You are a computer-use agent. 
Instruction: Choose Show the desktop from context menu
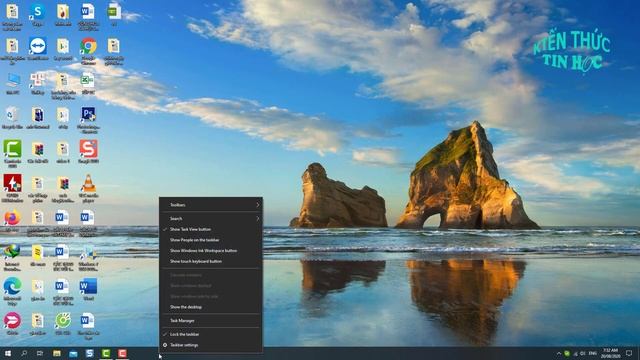pos(211,307)
